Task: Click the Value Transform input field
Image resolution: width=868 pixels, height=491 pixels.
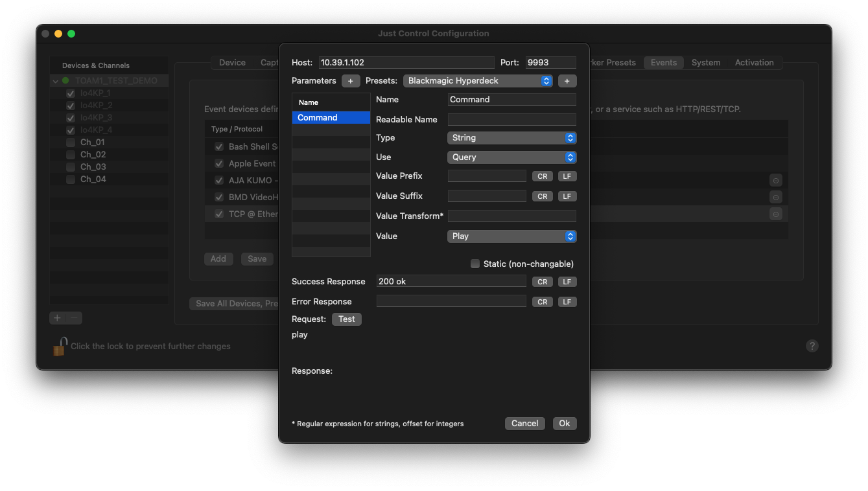Action: [512, 216]
